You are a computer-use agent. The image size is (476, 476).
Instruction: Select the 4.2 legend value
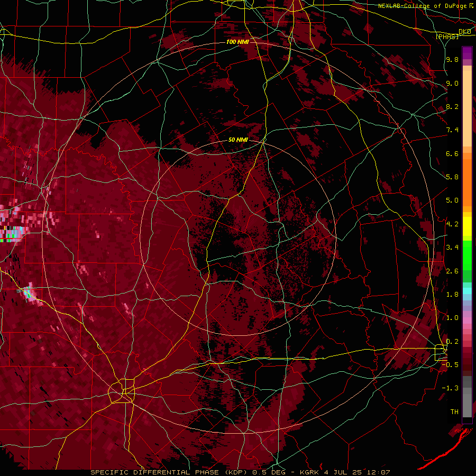(x=452, y=224)
